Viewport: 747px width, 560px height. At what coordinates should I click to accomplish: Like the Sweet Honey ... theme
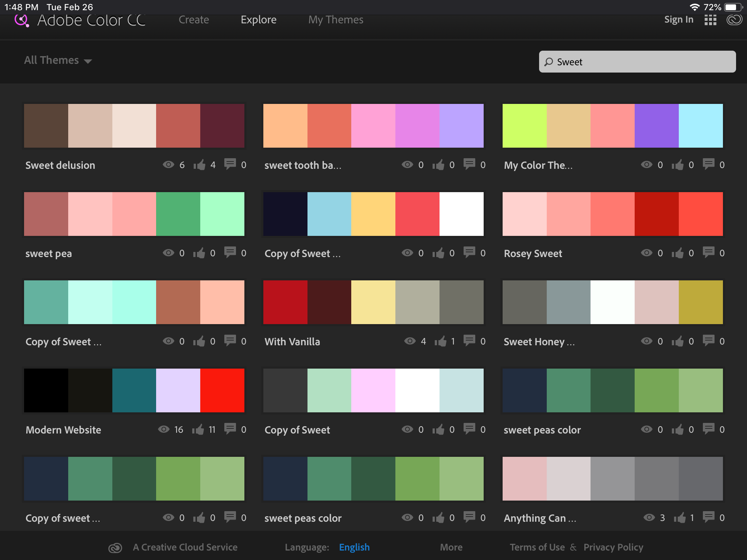678,341
